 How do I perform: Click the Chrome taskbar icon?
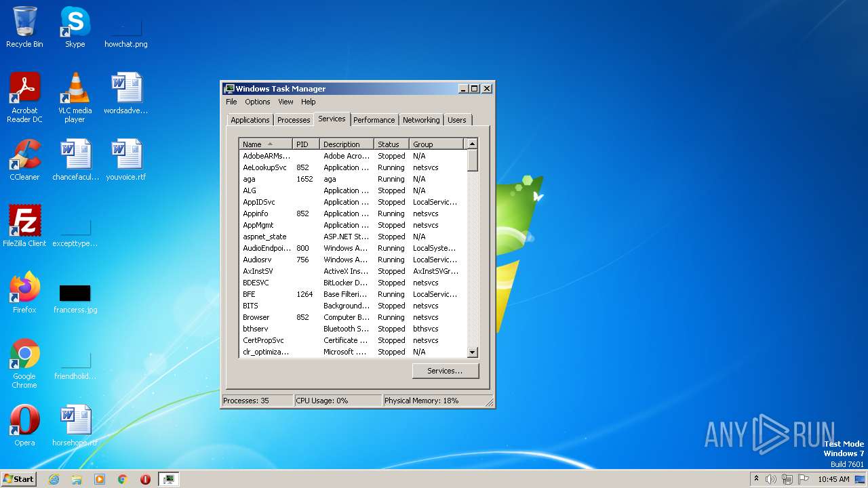click(123, 479)
